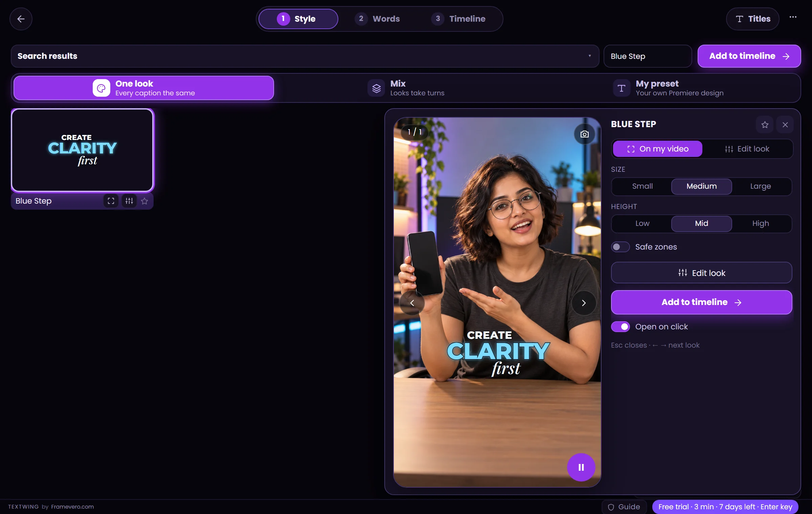
Task: Switch to the Style step
Action: coord(298,19)
